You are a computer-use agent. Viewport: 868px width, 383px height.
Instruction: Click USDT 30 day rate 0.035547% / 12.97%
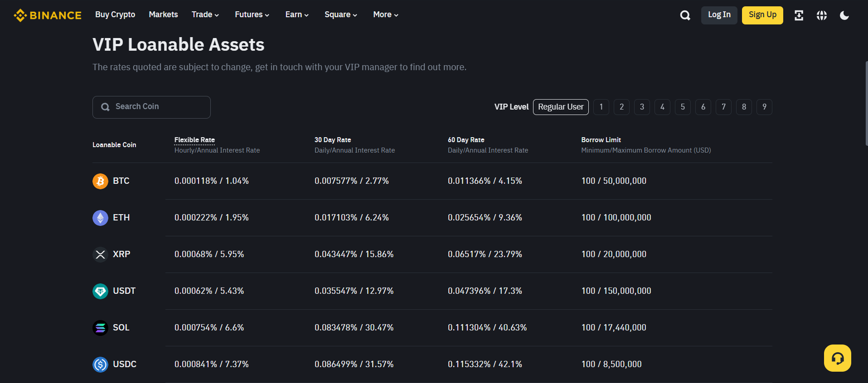pyautogui.click(x=354, y=291)
